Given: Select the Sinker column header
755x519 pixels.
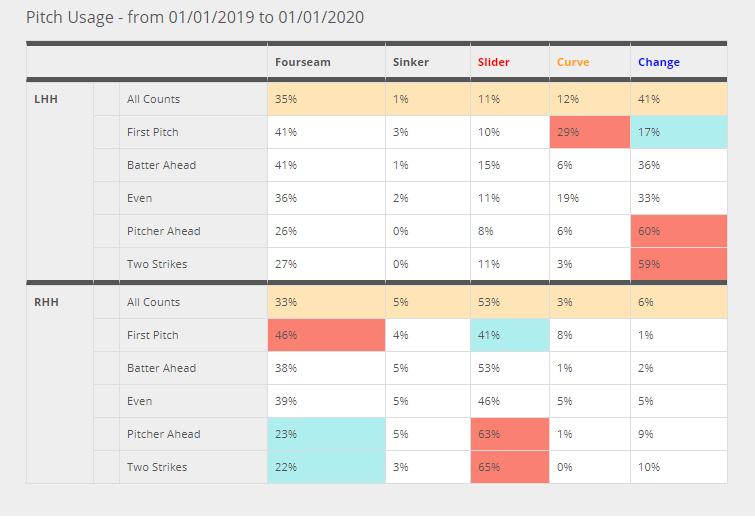Looking at the screenshot, I should pos(410,62).
